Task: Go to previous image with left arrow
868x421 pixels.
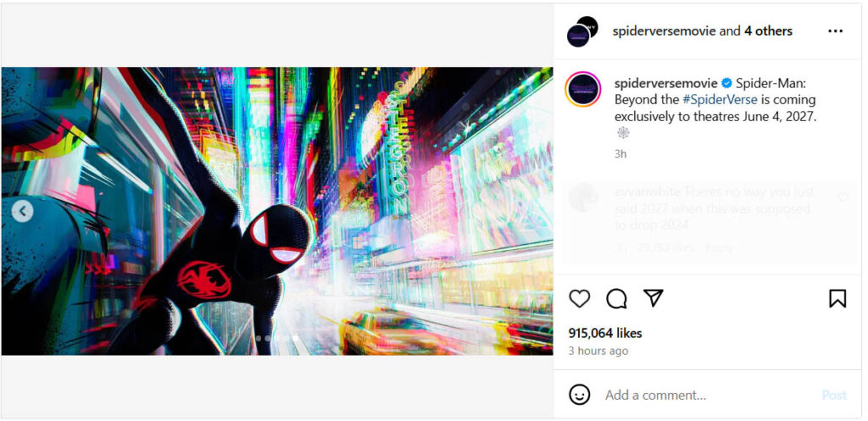Action: (x=22, y=211)
